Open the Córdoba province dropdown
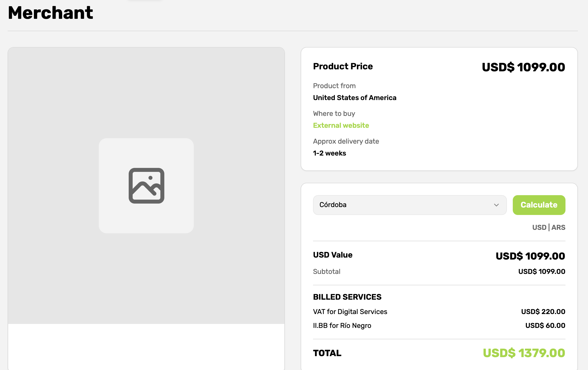The width and height of the screenshot is (588, 370). coord(406,205)
